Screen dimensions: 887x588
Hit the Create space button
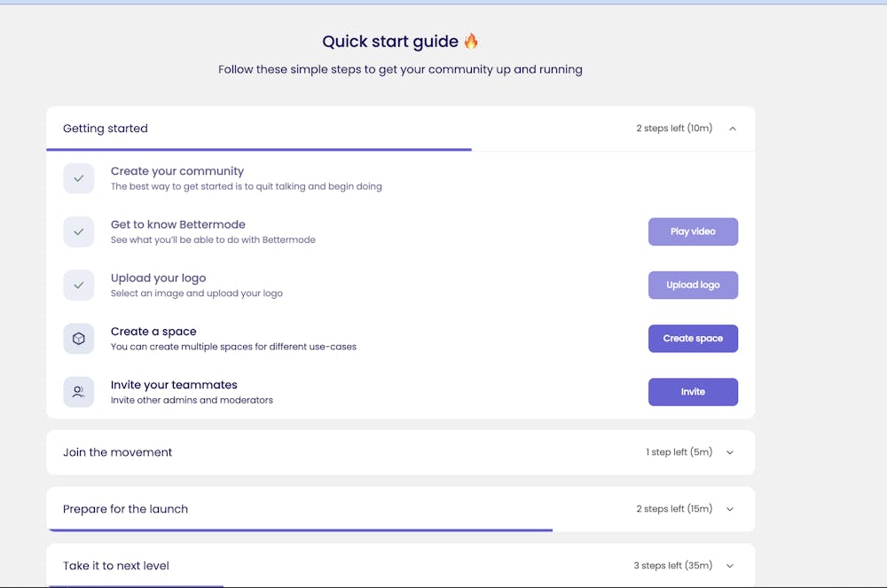(693, 338)
